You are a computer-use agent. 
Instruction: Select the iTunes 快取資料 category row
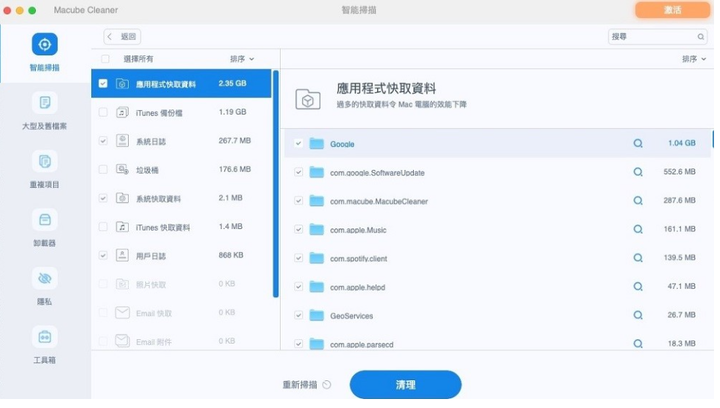[181, 227]
